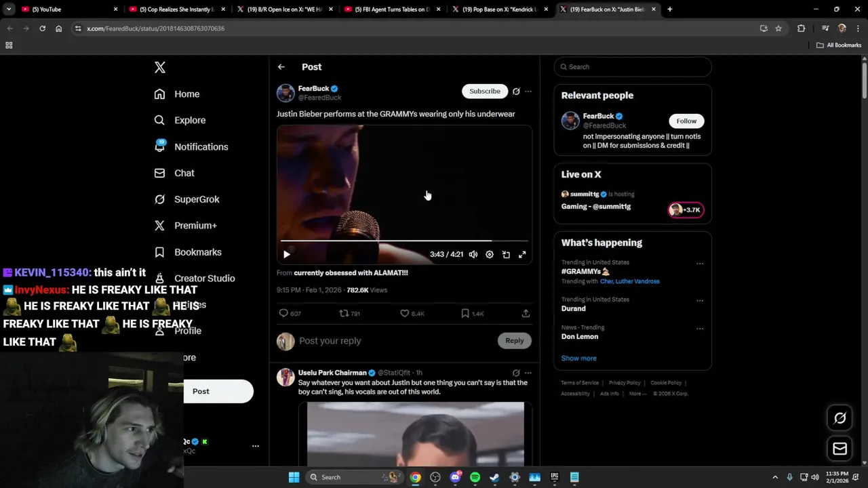Open the tab search dropdown arrow
868x488 pixels.
click(9, 9)
